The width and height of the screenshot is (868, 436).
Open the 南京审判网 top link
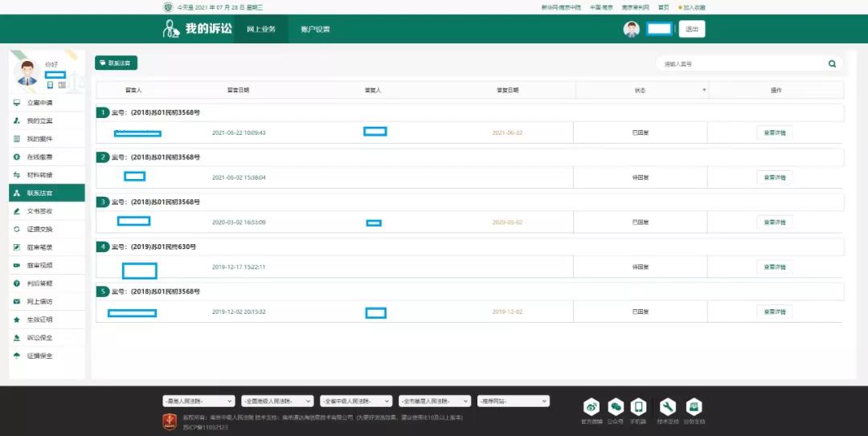635,7
